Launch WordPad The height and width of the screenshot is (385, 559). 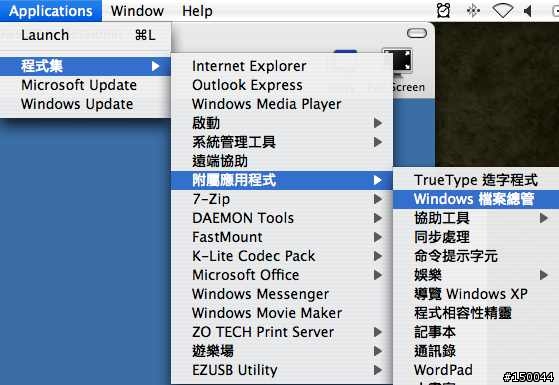coord(476,370)
